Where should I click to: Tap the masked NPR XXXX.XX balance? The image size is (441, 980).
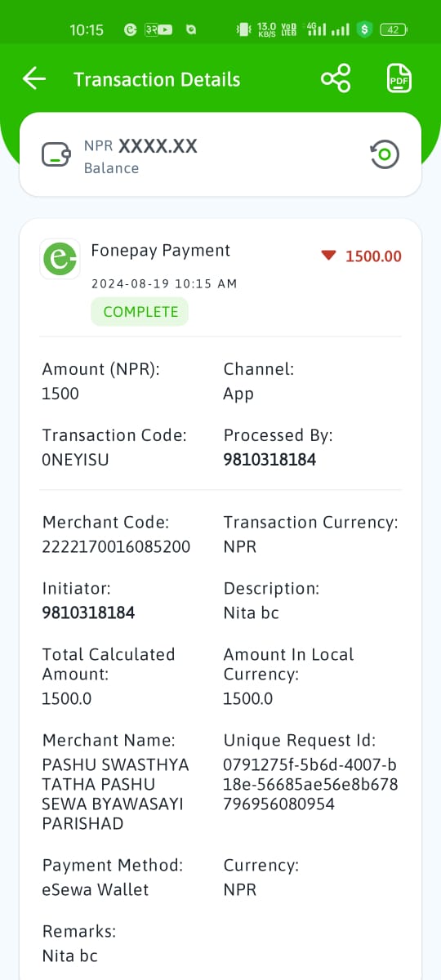140,146
